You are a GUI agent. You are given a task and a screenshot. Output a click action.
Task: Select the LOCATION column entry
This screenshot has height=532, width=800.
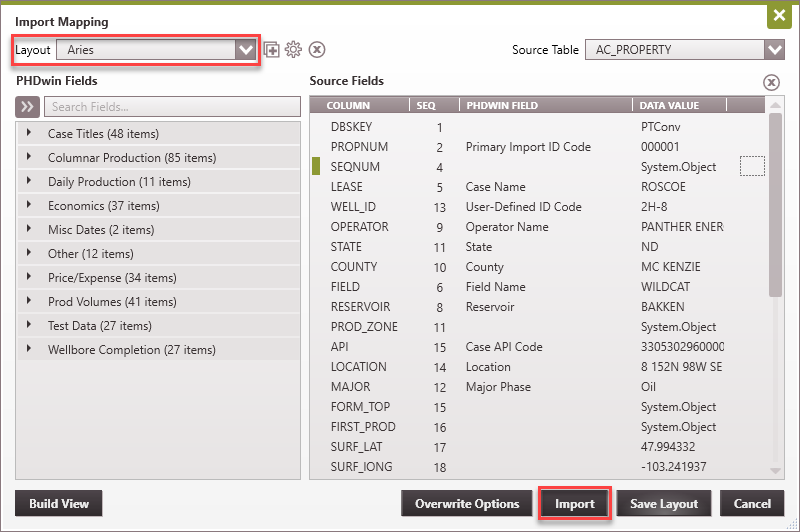click(x=358, y=367)
